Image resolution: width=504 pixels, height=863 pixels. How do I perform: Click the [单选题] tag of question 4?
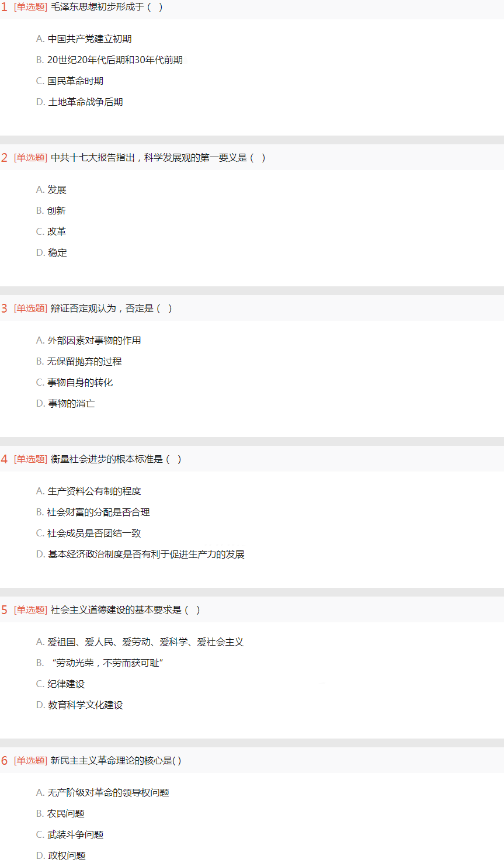30,459
